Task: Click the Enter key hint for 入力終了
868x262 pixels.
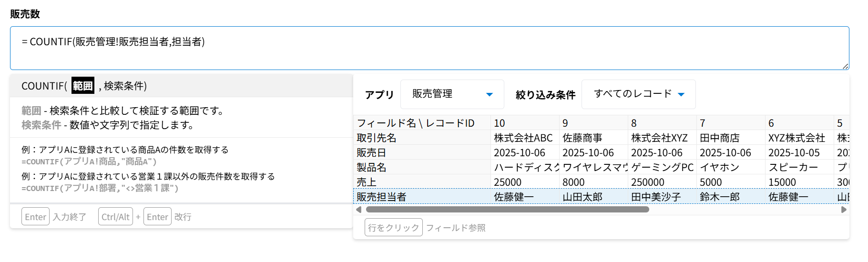Action: coord(35,217)
